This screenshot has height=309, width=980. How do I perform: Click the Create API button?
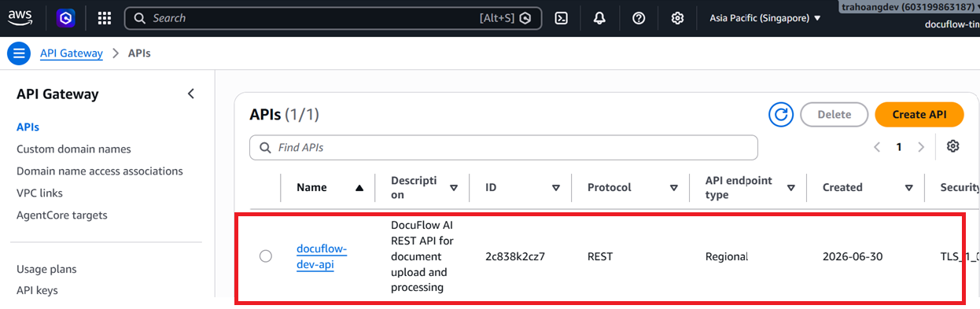pyautogui.click(x=919, y=115)
